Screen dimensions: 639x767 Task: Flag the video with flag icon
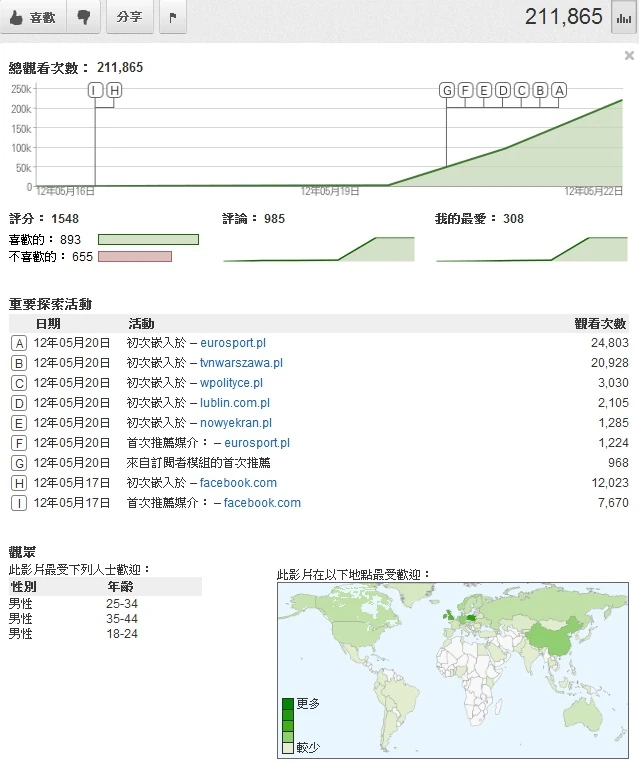(x=173, y=17)
